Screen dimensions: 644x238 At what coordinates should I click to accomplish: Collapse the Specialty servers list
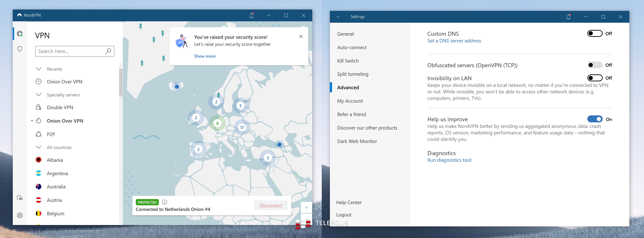[39, 95]
